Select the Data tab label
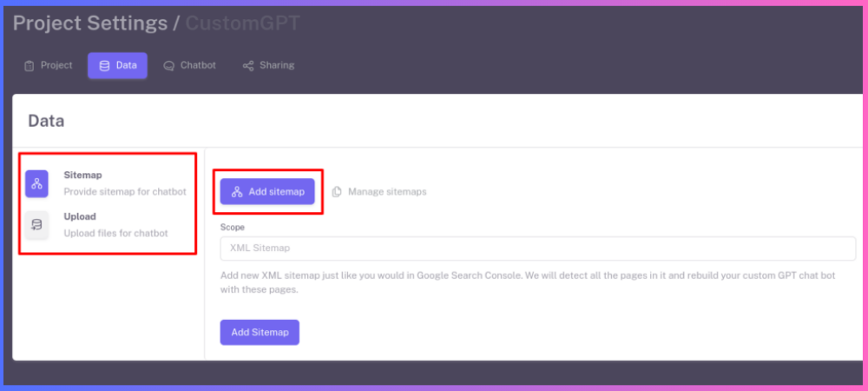This screenshot has height=391, width=868. [x=126, y=66]
